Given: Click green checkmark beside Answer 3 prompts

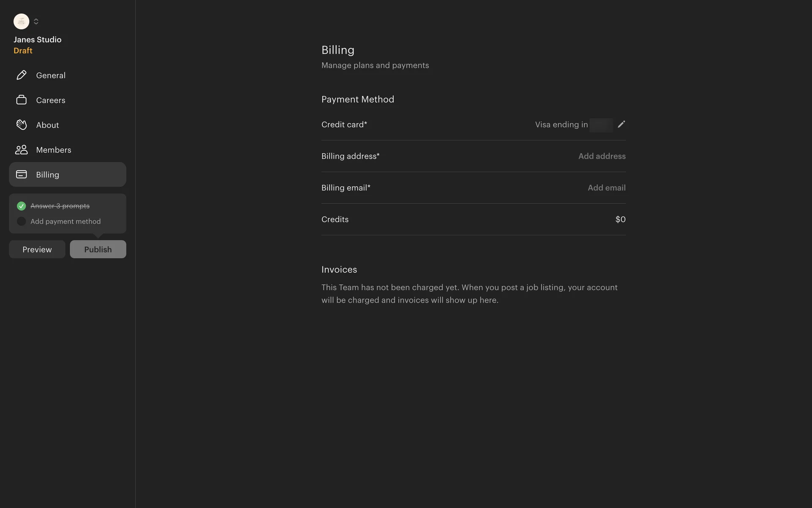Looking at the screenshot, I should tap(21, 206).
